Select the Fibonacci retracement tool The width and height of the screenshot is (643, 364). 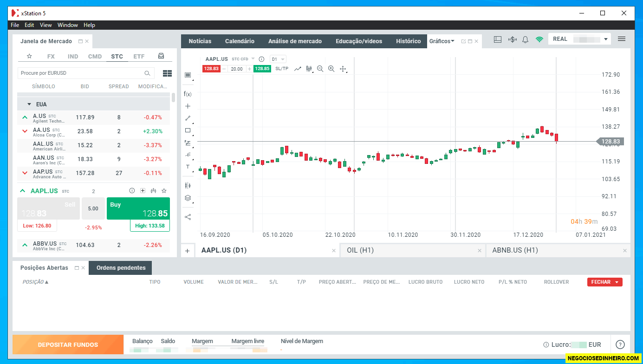click(x=188, y=143)
